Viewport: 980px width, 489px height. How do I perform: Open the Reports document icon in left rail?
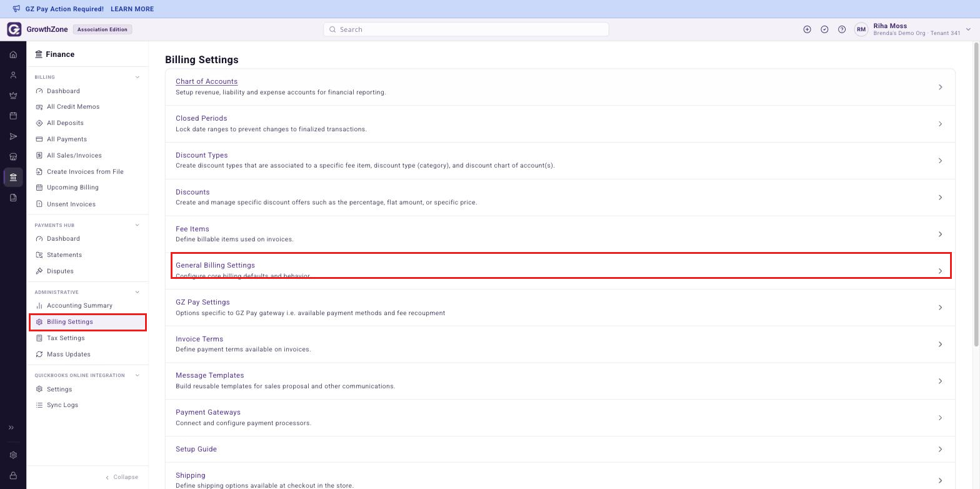(13, 198)
